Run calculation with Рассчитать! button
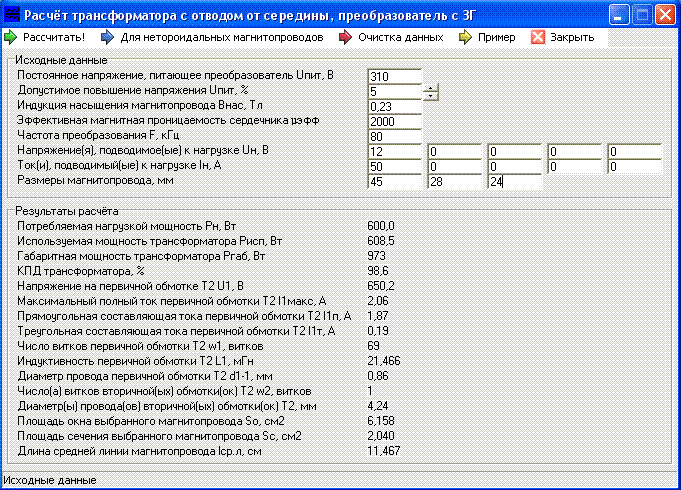Viewport: 681px width, 490px height. pyautogui.click(x=45, y=37)
